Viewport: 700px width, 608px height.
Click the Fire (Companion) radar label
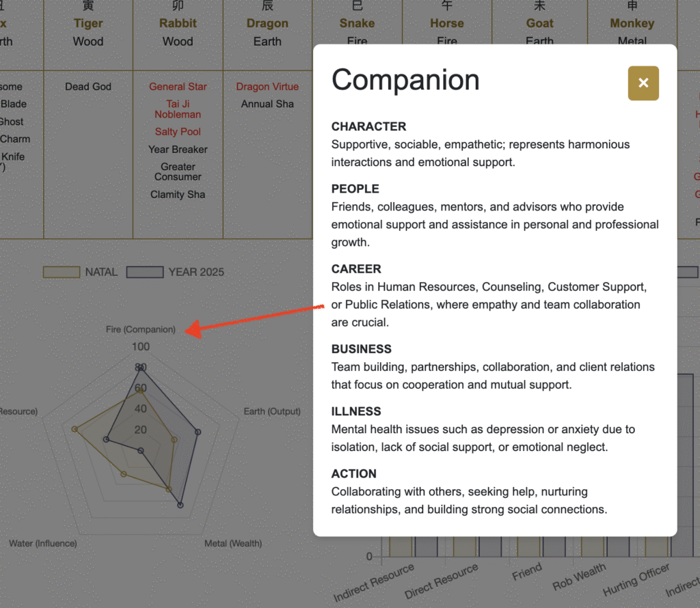pos(141,329)
